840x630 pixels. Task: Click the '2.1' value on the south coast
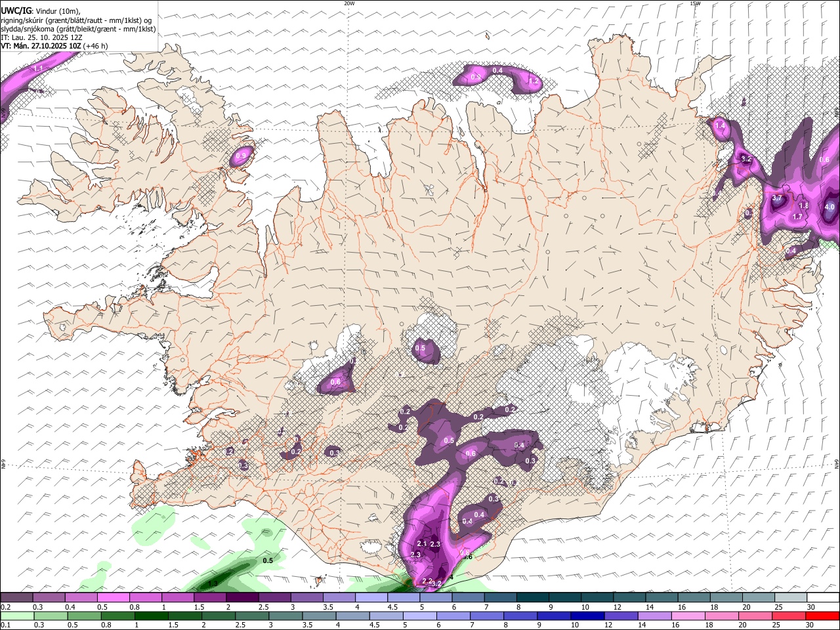pos(422,543)
